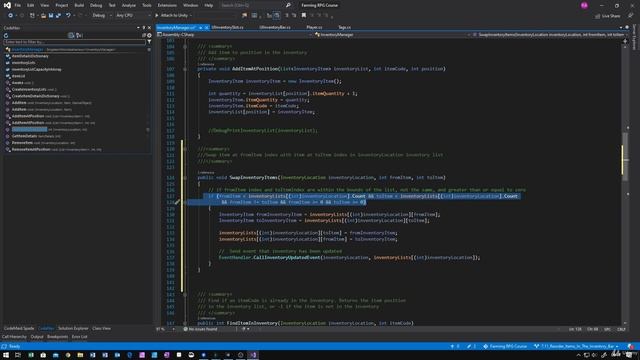Switch to the Solution Explorer tab
Screen dimensions: 640x360
pos(73,328)
